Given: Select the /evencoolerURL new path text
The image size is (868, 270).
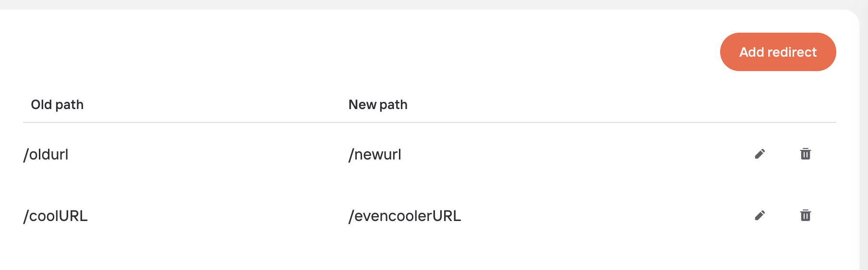Looking at the screenshot, I should pyautogui.click(x=405, y=216).
